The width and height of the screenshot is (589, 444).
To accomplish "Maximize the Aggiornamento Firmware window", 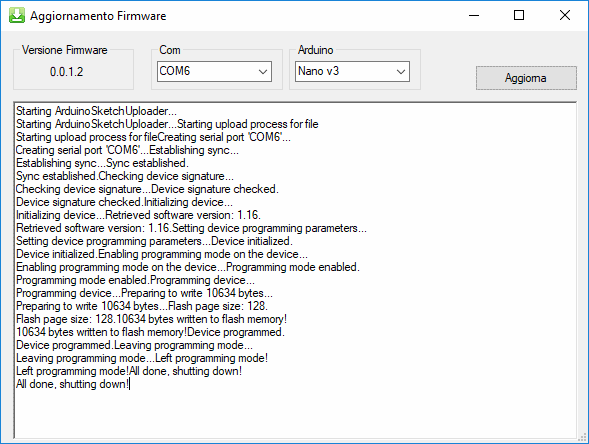I will 519,15.
